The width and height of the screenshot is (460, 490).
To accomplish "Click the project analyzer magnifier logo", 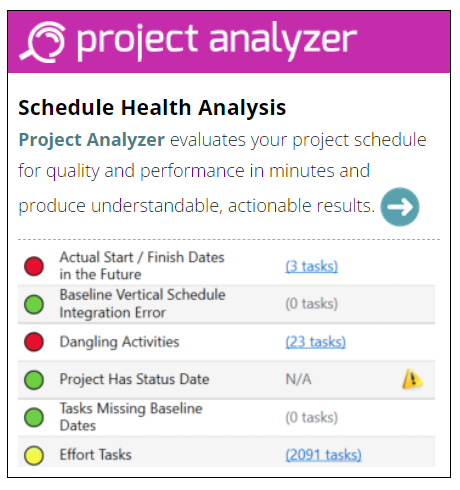I will [x=42, y=42].
